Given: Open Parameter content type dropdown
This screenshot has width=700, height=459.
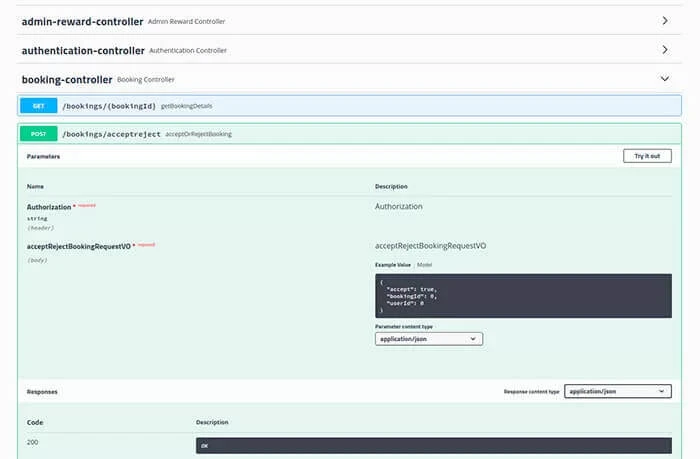Looking at the screenshot, I should pos(429,339).
